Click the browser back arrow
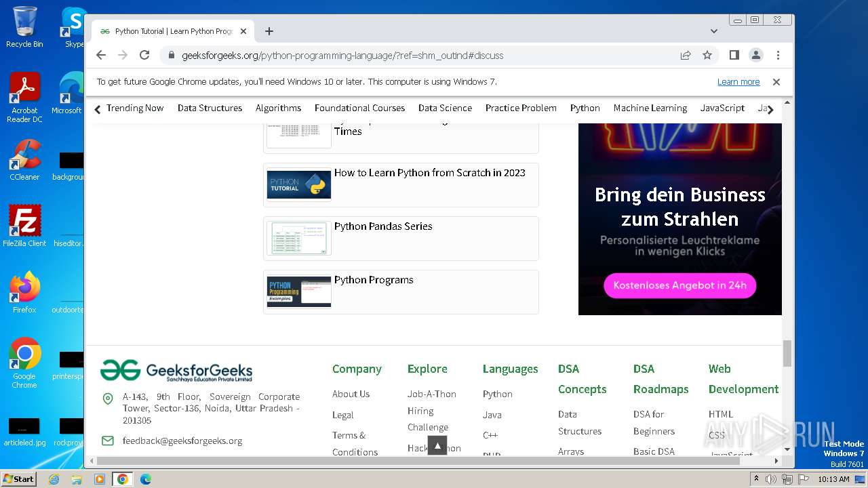868x488 pixels. (101, 55)
